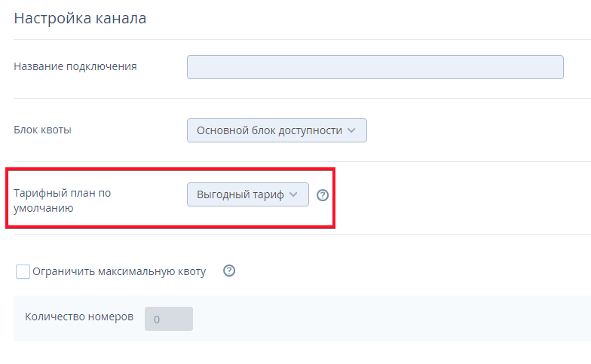Image resolution: width=591 pixels, height=364 pixels.
Task: Click the chevron arrow in the quota block dropdown
Action: [x=351, y=130]
